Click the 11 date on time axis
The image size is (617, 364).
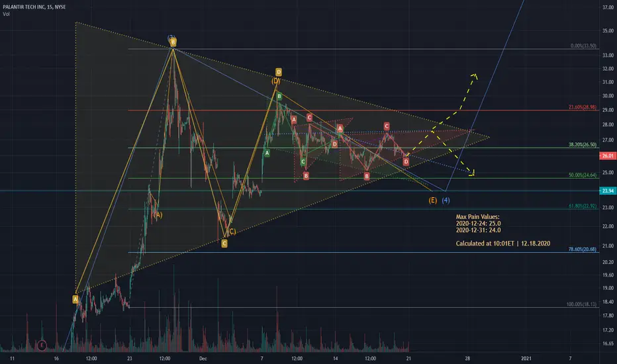pyautogui.click(x=12, y=359)
